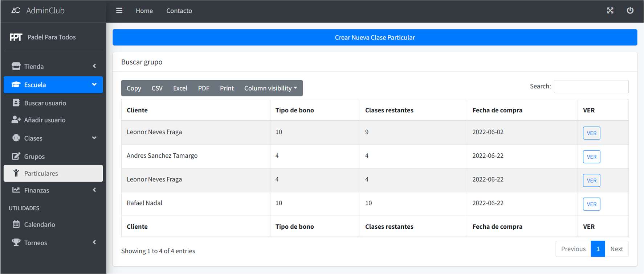Open the Column visibility dropdown
The image size is (644, 274).
pos(271,88)
